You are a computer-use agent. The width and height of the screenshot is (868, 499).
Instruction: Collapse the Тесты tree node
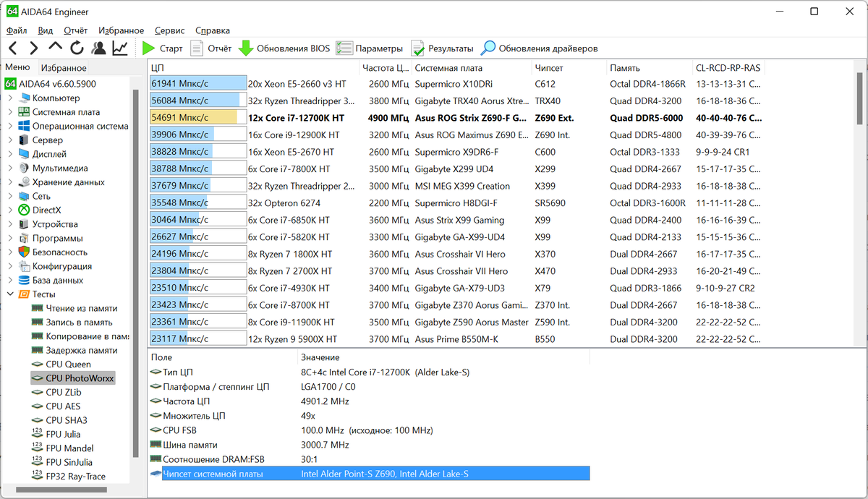point(10,294)
